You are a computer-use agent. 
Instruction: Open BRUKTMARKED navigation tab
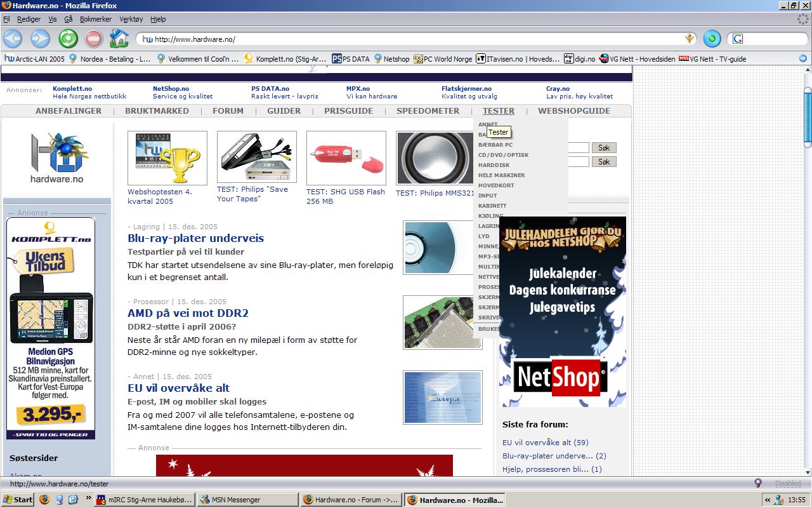click(x=157, y=110)
